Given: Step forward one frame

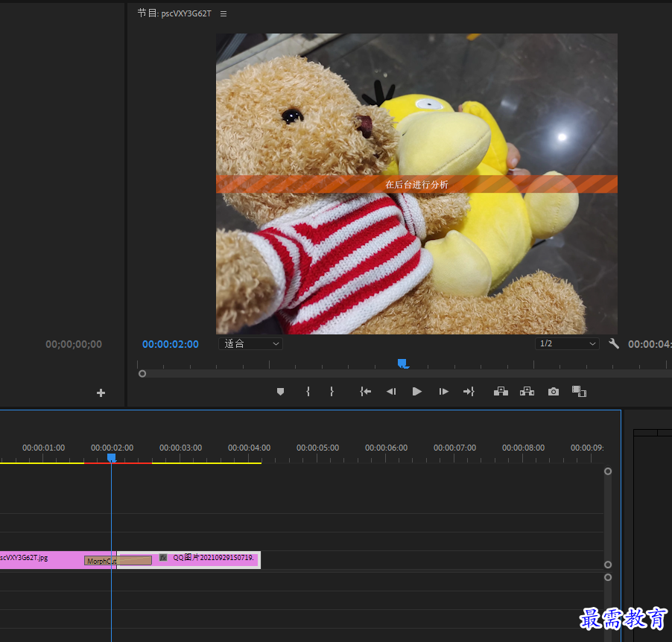Looking at the screenshot, I should (443, 391).
